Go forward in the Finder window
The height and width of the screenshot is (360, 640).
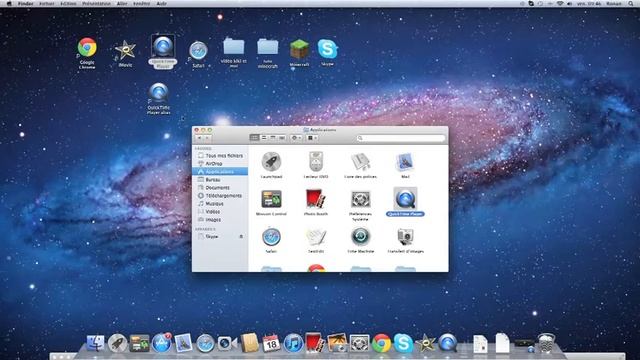(x=207, y=138)
